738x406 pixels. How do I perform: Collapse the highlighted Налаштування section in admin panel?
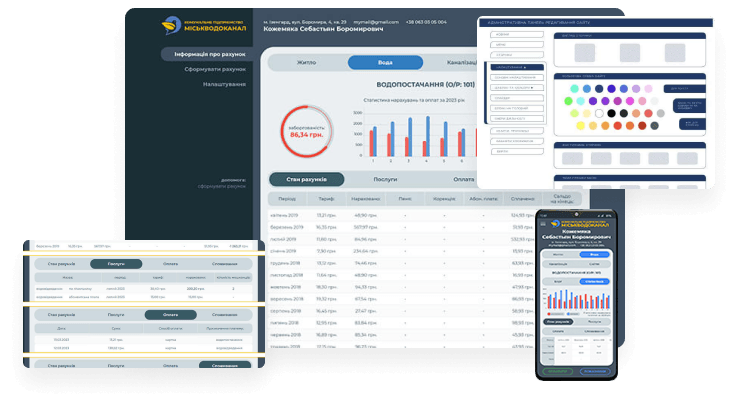pyautogui.click(x=518, y=67)
